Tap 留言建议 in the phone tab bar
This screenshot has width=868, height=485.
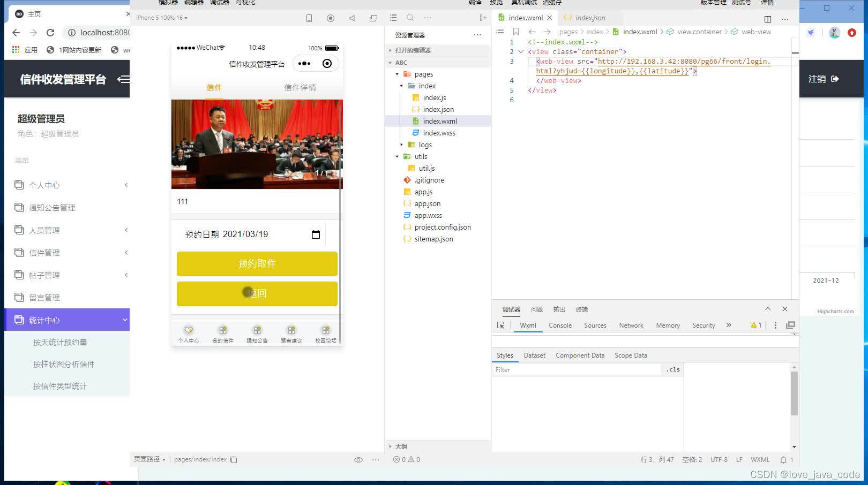click(x=291, y=334)
